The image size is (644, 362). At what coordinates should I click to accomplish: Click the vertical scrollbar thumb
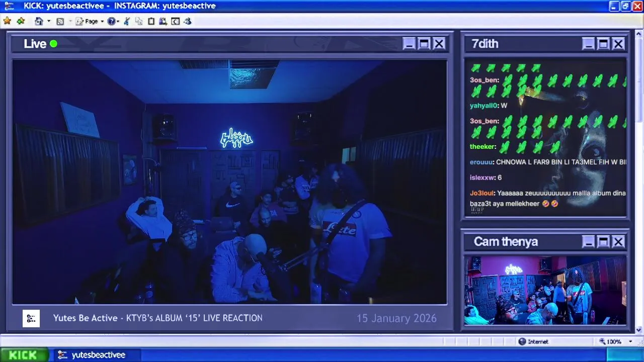point(639,80)
